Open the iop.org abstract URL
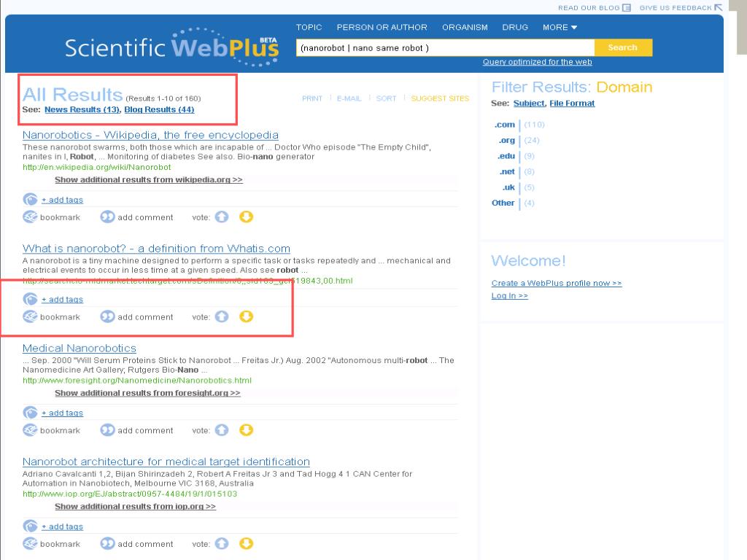This screenshot has height=560, width=747. coord(130,494)
